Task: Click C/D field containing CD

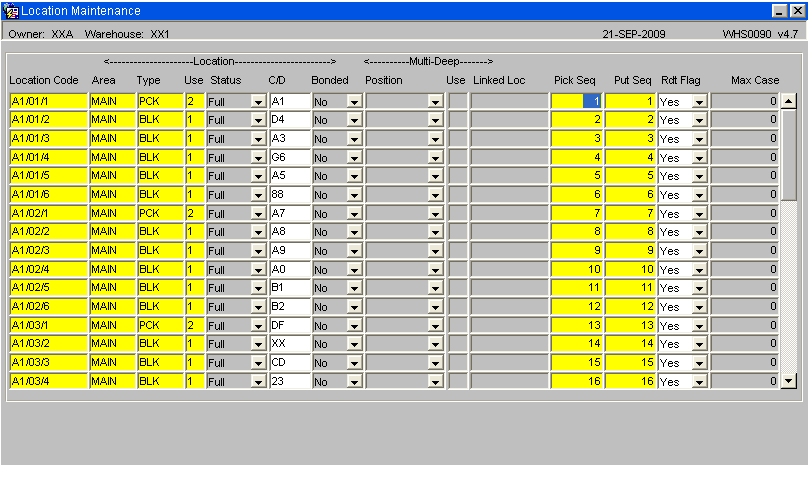Action: [x=290, y=363]
